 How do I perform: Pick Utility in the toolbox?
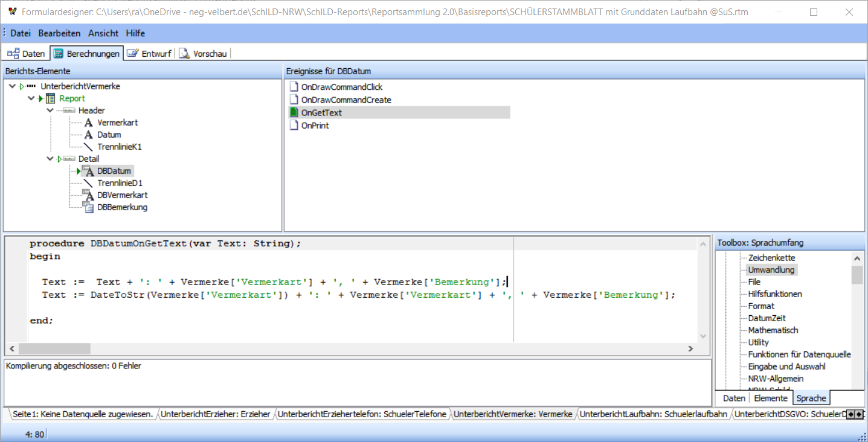pos(759,342)
